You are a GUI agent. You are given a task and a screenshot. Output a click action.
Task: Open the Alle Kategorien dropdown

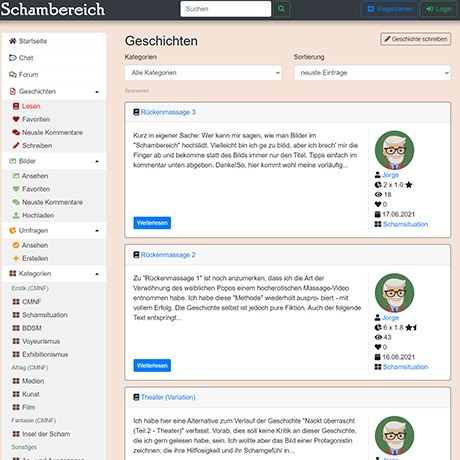[x=203, y=73]
